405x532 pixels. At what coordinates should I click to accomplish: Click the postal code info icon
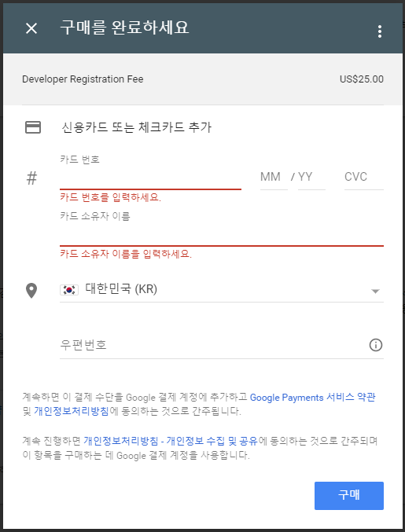coord(375,345)
